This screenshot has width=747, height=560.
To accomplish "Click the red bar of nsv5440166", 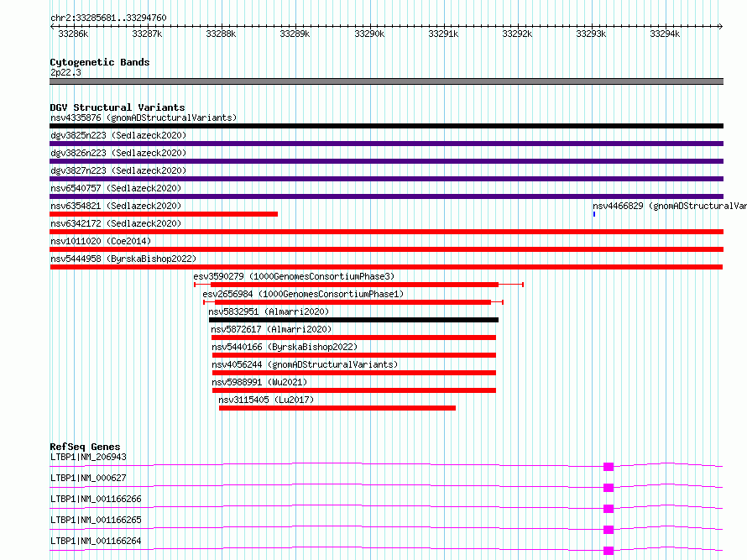I will pos(354,355).
